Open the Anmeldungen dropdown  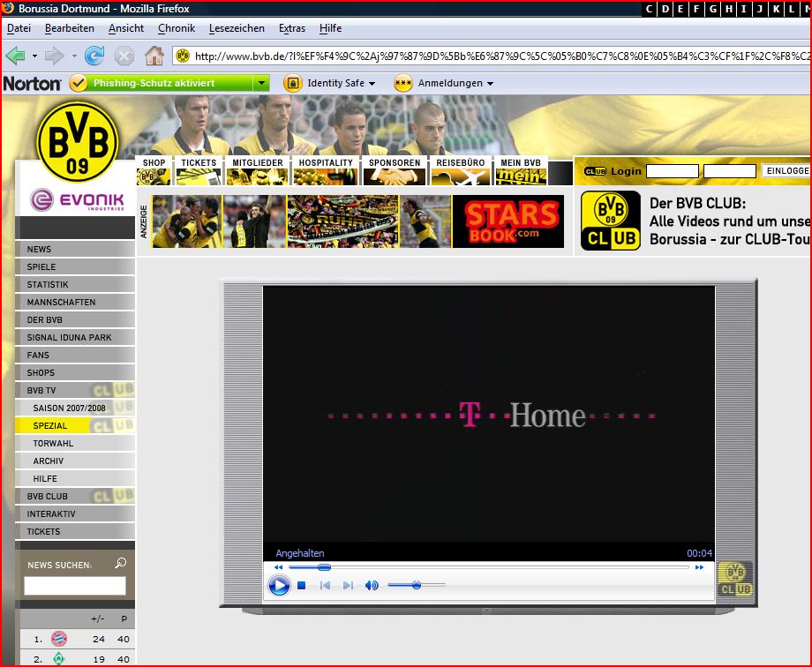(491, 84)
